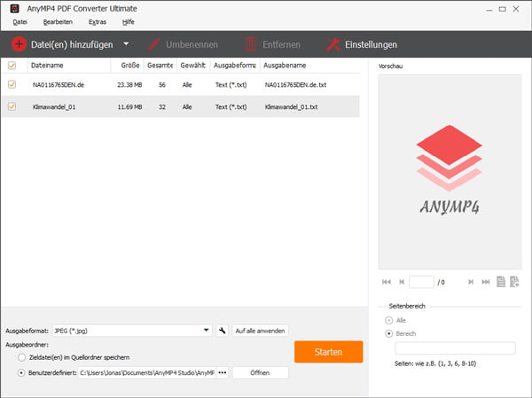Click output name Klimawandel_01.txt
This screenshot has width=532, height=398.
[291, 107]
